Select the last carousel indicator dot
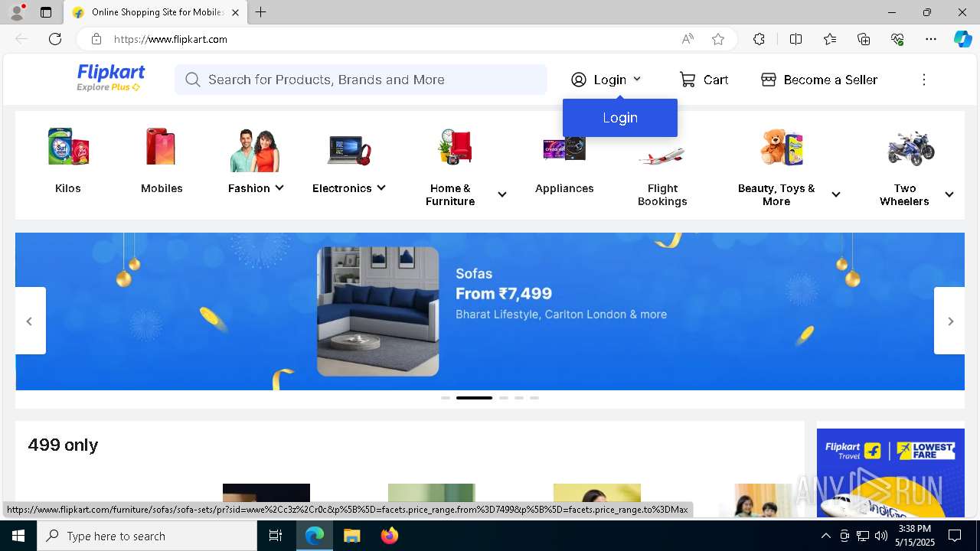The height and width of the screenshot is (551, 980). pyautogui.click(x=534, y=398)
